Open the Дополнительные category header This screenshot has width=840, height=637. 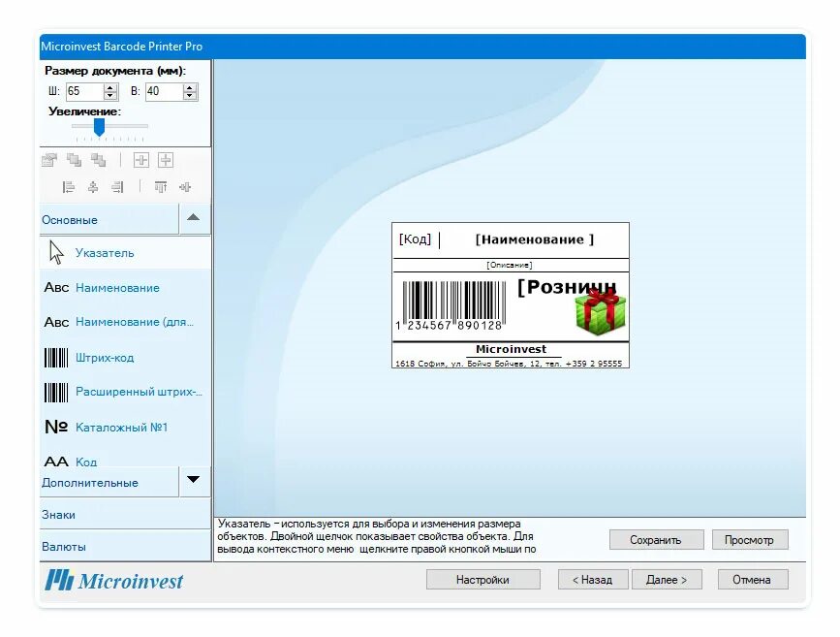point(109,482)
